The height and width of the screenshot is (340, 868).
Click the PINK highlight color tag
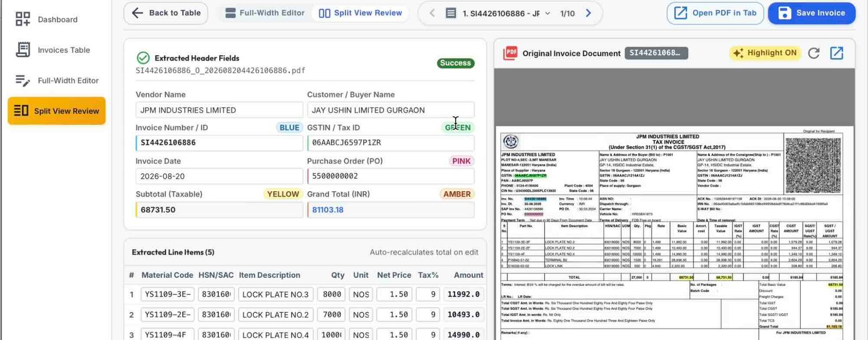click(x=461, y=161)
